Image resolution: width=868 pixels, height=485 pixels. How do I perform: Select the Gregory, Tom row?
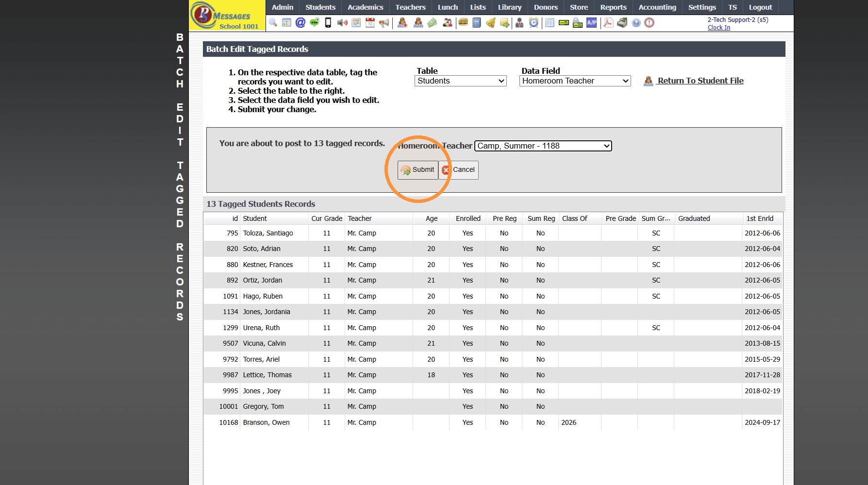point(493,406)
